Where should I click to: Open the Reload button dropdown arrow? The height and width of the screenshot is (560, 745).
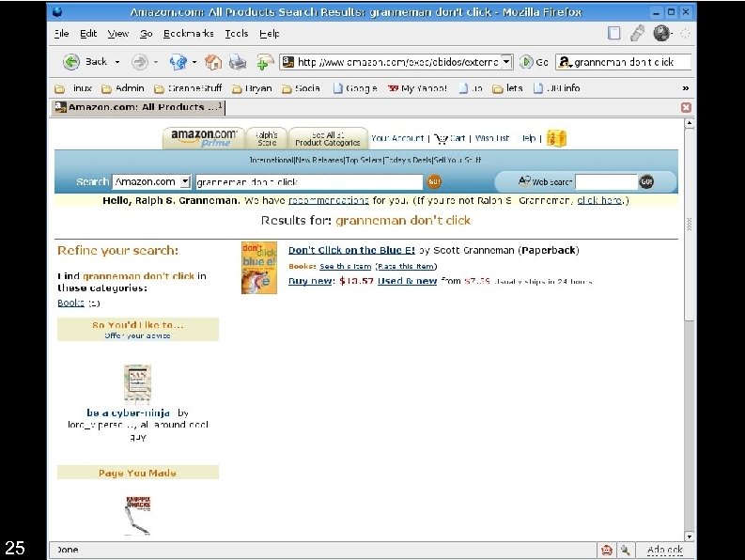(194, 62)
